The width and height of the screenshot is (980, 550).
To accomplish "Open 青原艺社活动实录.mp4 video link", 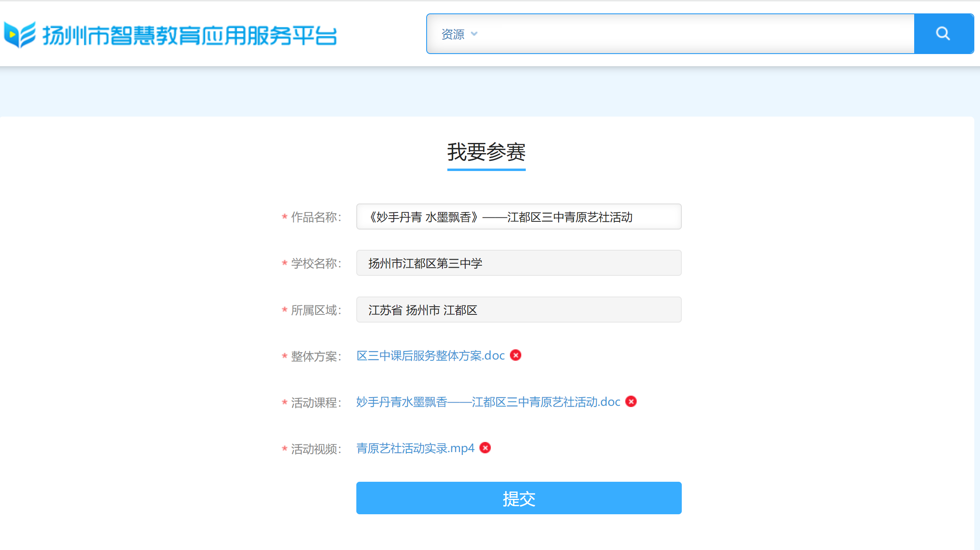I will [x=415, y=448].
